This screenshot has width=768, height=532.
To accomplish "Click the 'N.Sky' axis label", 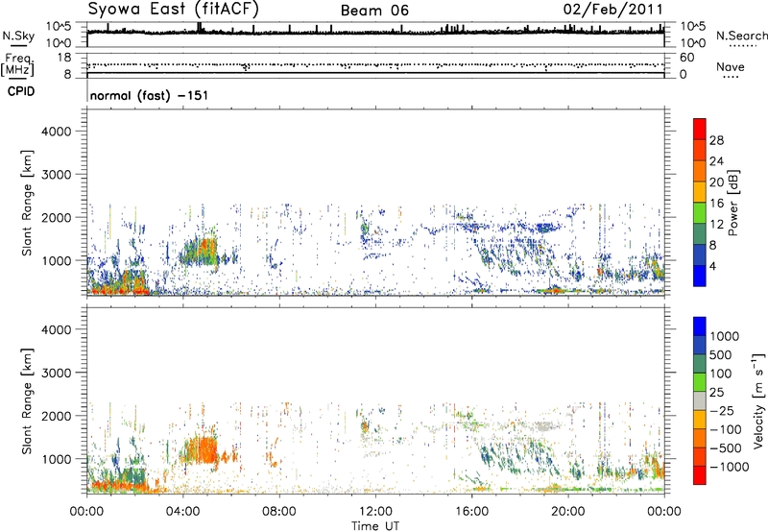I will [18, 36].
